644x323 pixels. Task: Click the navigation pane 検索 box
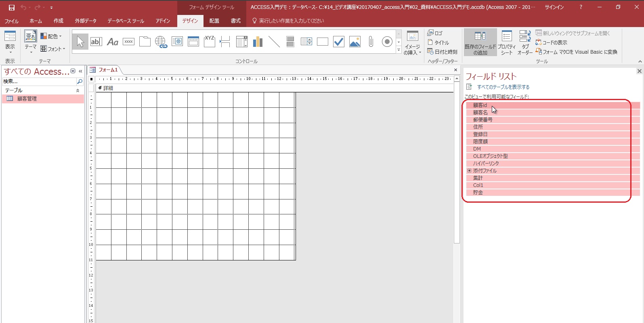pos(39,82)
